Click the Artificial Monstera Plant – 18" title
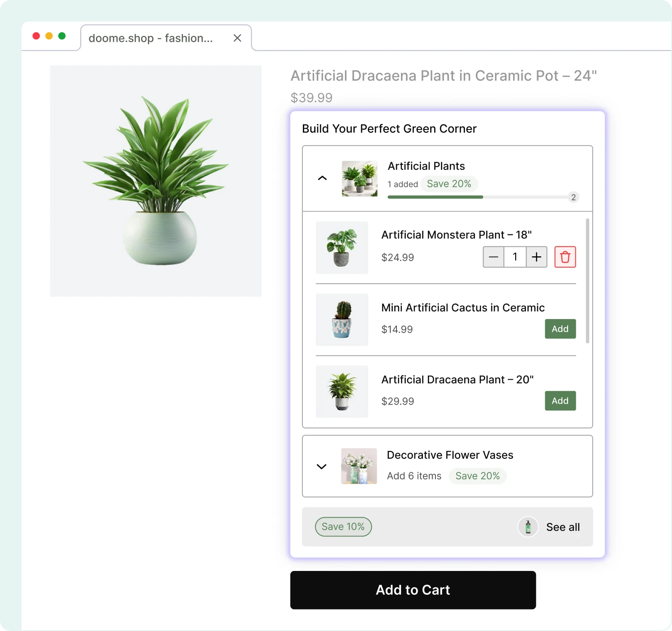672x631 pixels. point(457,235)
